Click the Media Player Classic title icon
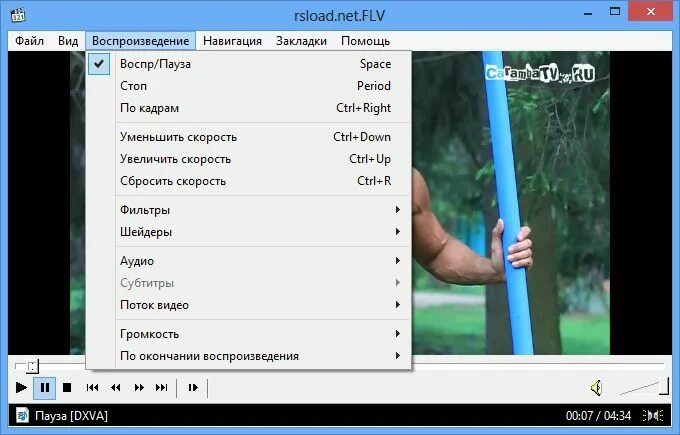Image resolution: width=680 pixels, height=435 pixels. pyautogui.click(x=18, y=15)
